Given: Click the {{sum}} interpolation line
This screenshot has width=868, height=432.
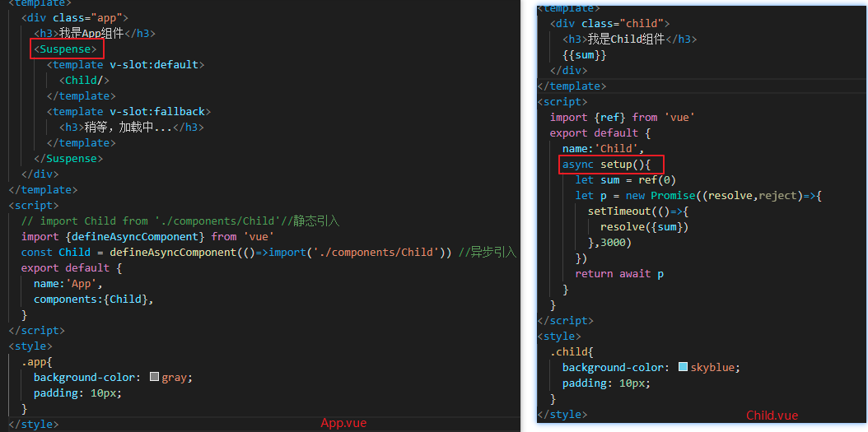Looking at the screenshot, I should [x=585, y=55].
